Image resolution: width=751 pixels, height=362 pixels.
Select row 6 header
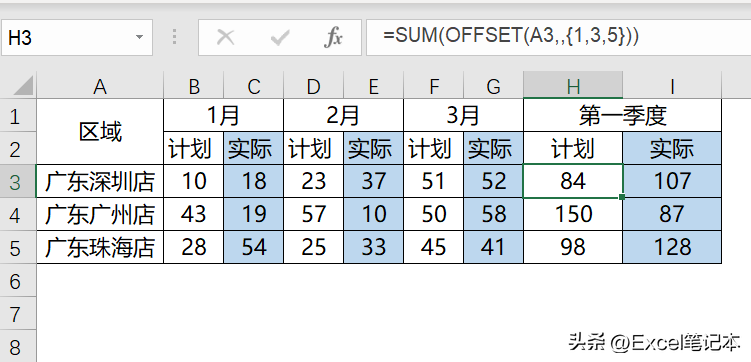click(x=18, y=281)
